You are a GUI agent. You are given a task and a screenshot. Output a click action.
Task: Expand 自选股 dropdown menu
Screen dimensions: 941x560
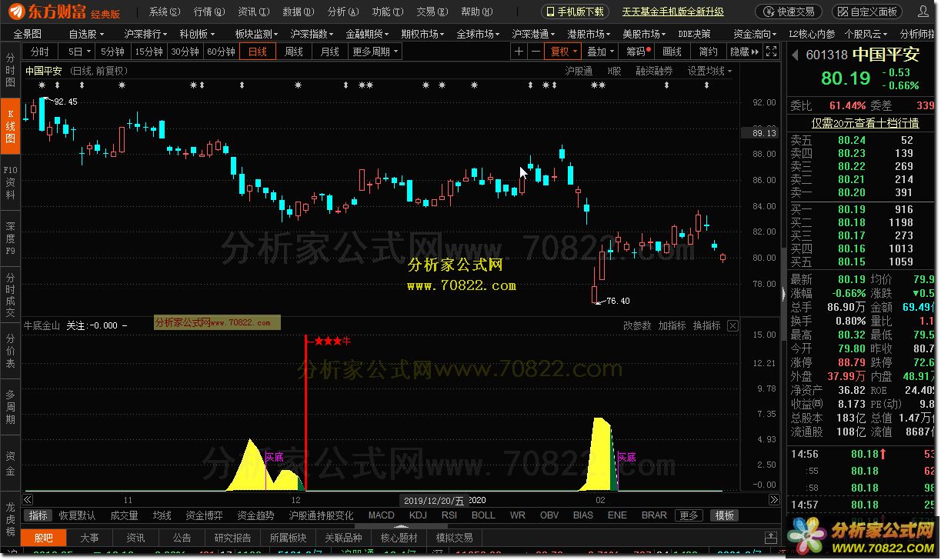(86, 35)
